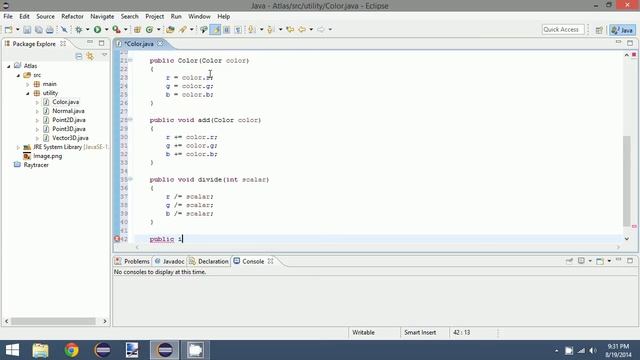Click the error marker on line 42
Viewport: 640px width, 360px height.
coord(117,239)
